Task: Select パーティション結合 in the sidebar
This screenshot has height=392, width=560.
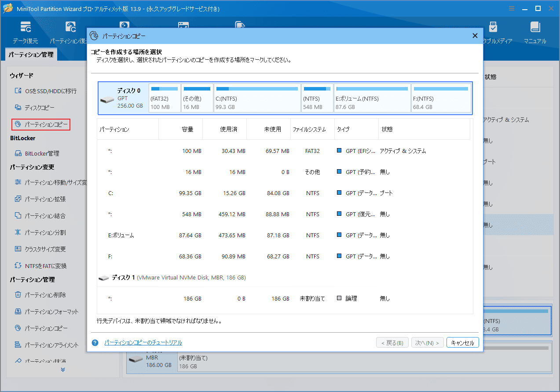Action: click(x=40, y=216)
